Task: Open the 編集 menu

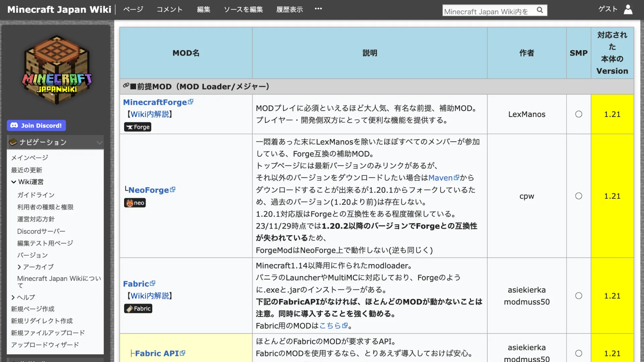Action: coord(204,9)
